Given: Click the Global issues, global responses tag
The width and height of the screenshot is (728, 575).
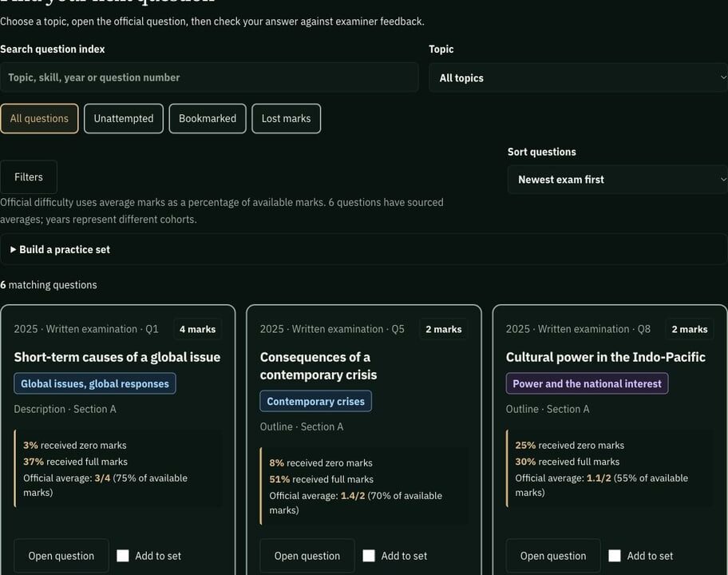Looking at the screenshot, I should [x=95, y=383].
